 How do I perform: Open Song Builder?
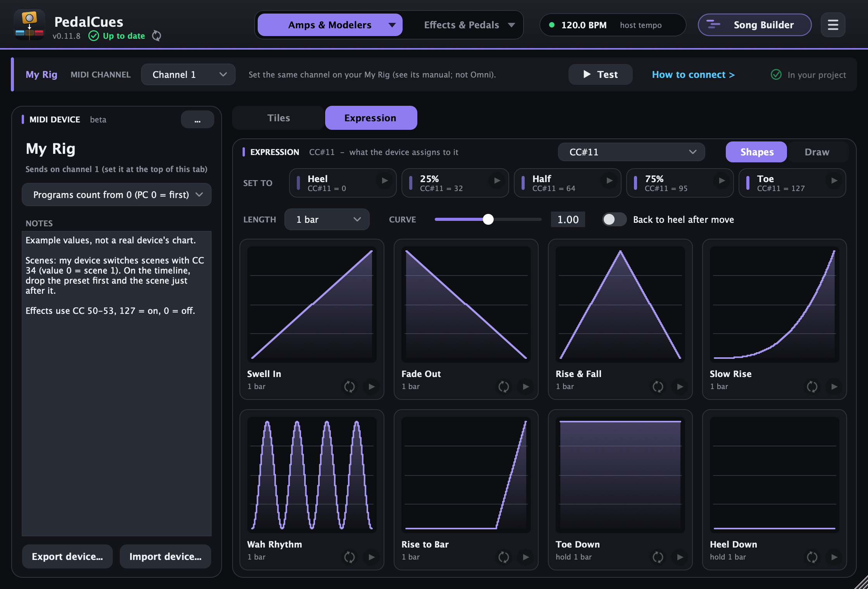754,25
